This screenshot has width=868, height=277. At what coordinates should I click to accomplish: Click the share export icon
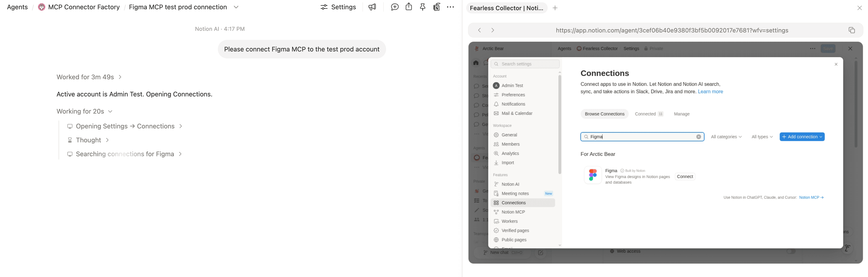pos(409,7)
